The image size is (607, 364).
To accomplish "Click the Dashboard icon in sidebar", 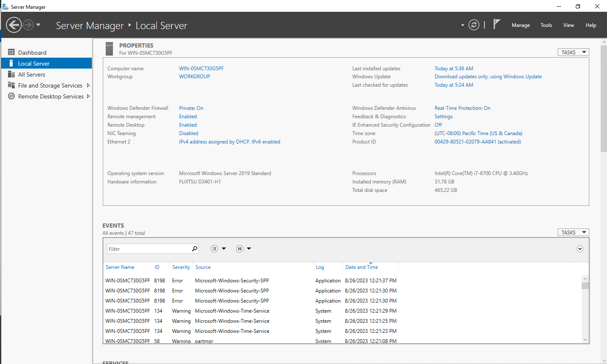I will point(11,53).
